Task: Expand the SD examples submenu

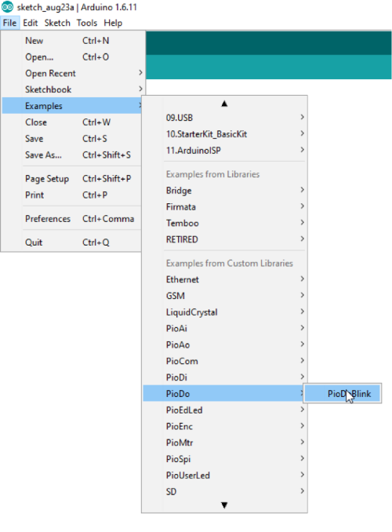Action: (x=224, y=491)
